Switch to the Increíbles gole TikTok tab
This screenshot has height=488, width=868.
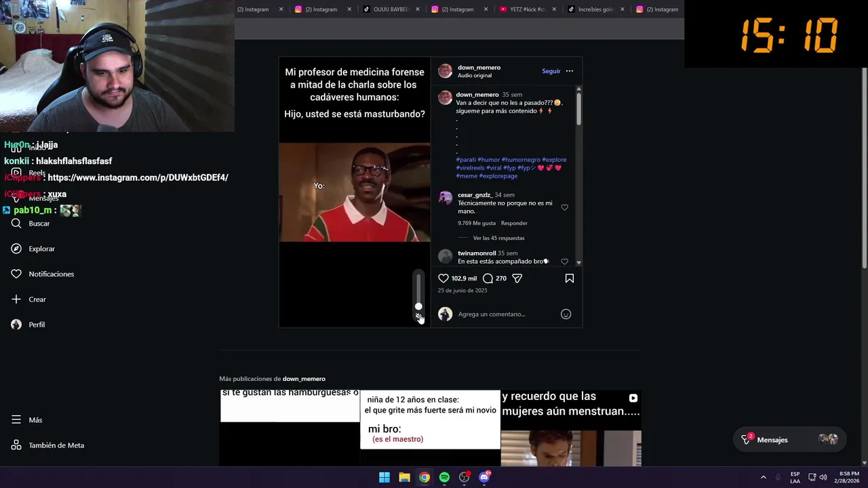(590, 9)
